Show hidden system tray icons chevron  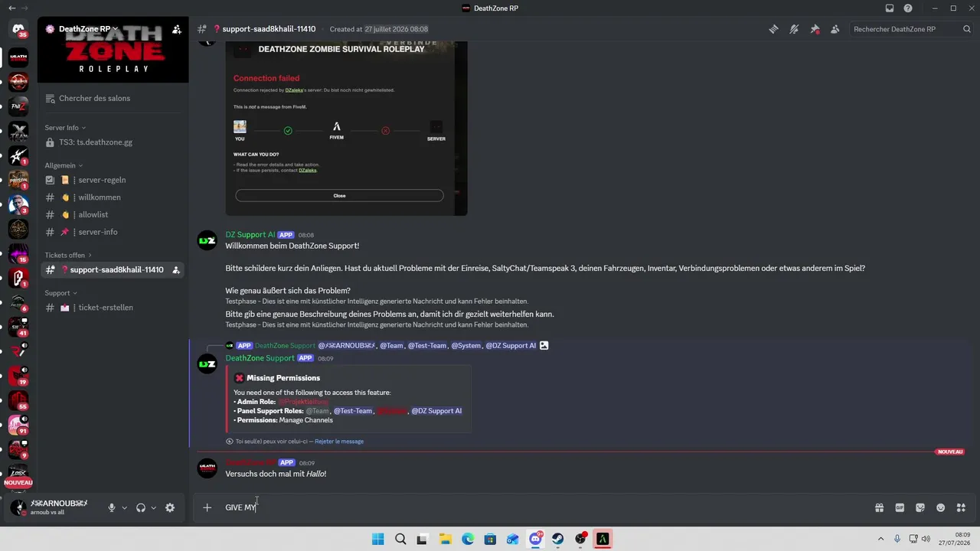[x=880, y=540]
